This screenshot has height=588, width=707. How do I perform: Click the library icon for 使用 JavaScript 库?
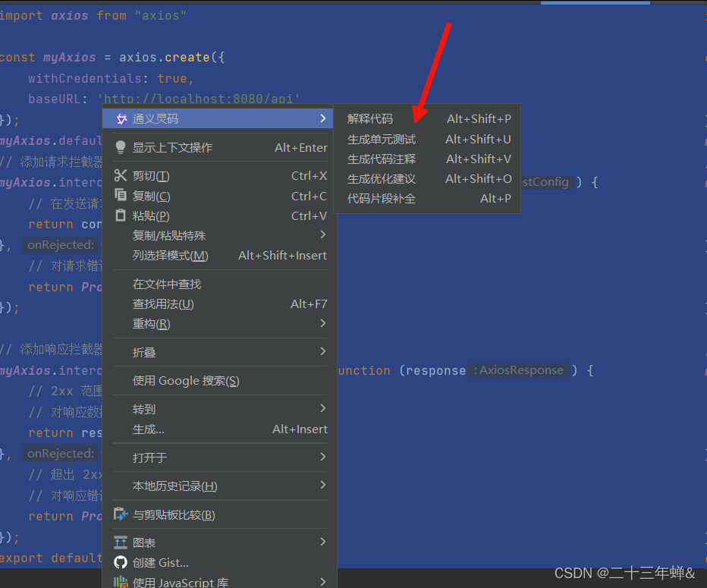point(121,582)
